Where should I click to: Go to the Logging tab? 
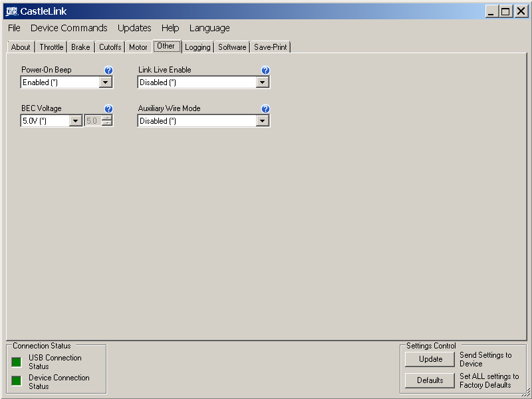(x=198, y=47)
